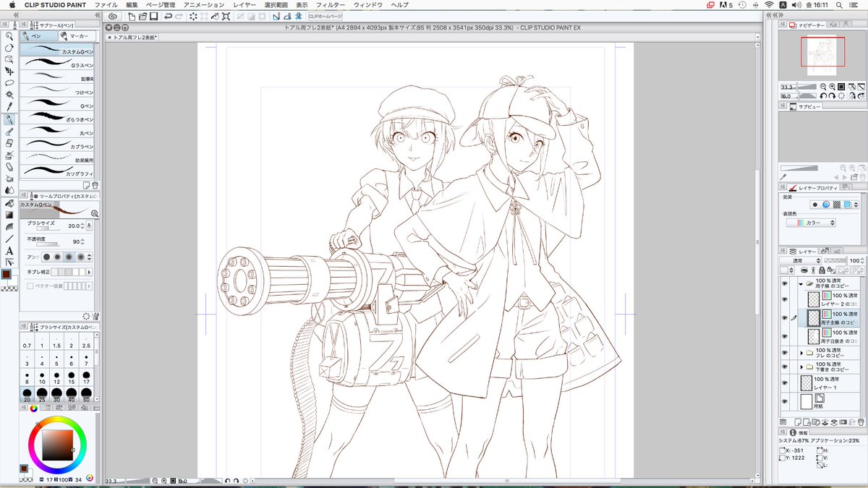Pick brush size preset 50
868x488 pixels.
(87, 395)
